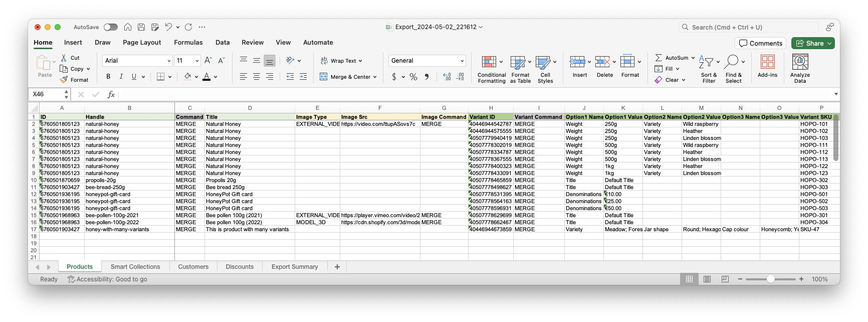Viewport: 868px width, 322px height.
Task: Open the Formulas ribbon tab
Action: 188,43
